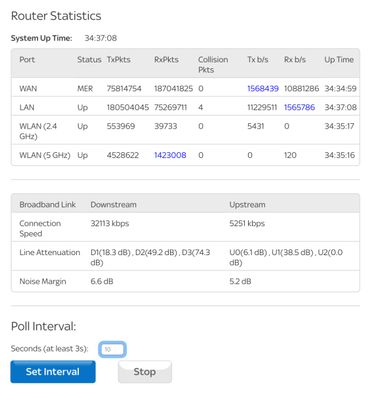This screenshot has height=400, width=384.
Task: Click the Stop polling button
Action: click(145, 372)
